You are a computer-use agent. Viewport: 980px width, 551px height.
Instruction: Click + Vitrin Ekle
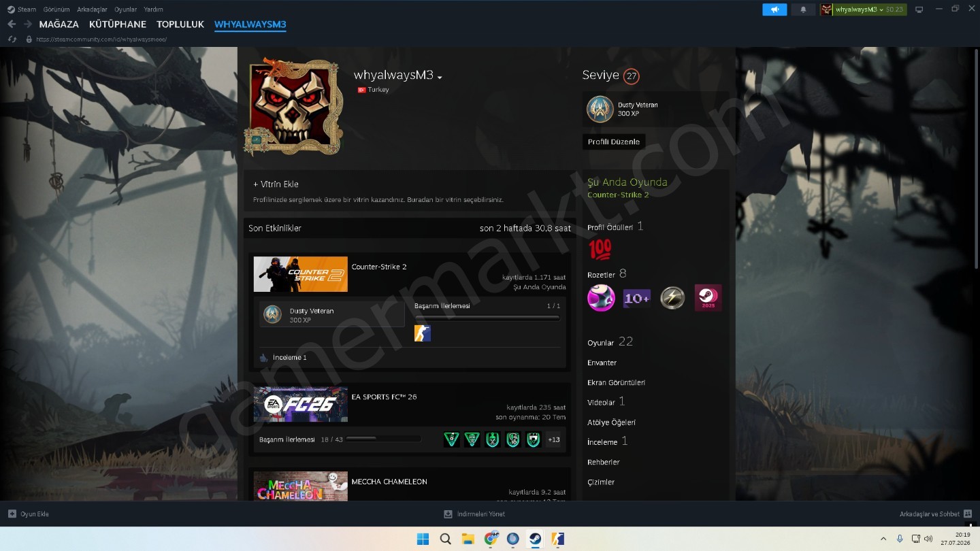[x=276, y=184]
